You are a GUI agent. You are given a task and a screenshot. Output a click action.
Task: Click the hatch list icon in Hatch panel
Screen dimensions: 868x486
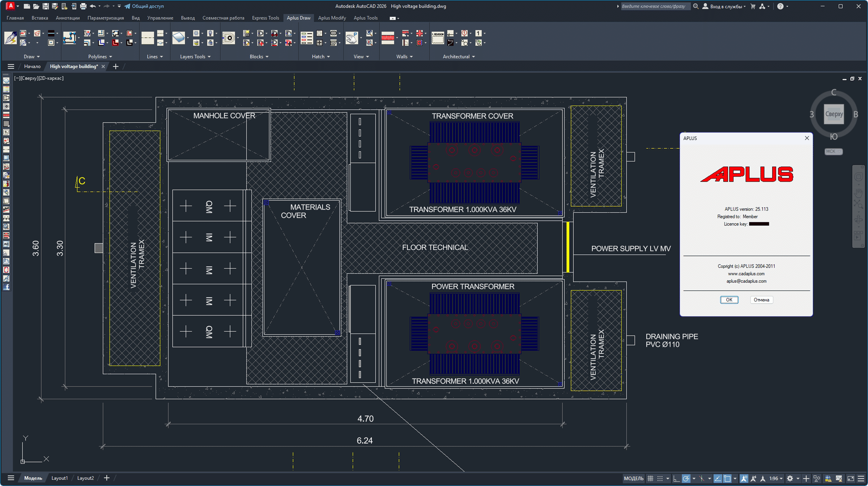pos(307,38)
